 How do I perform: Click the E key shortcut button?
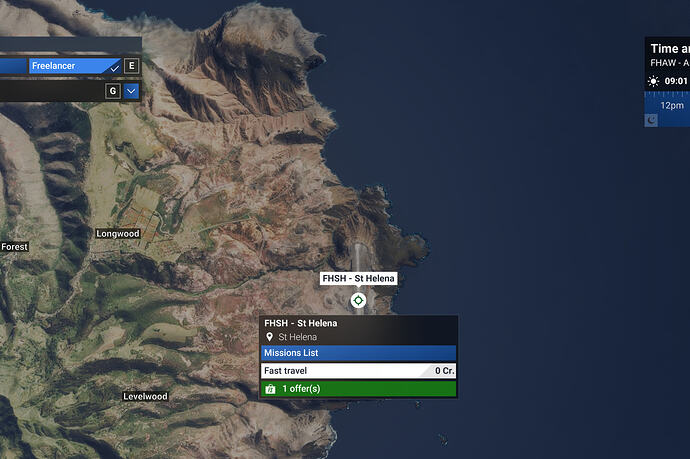(x=132, y=66)
